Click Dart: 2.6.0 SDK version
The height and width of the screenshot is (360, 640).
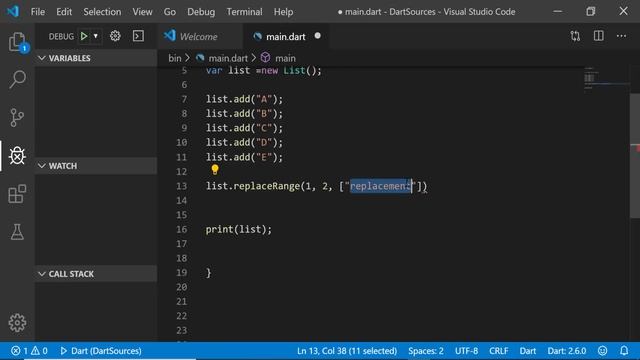pos(567,351)
